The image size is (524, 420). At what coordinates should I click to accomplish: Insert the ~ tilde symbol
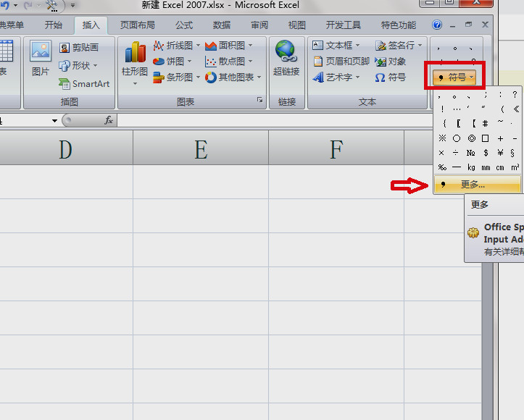point(500,122)
